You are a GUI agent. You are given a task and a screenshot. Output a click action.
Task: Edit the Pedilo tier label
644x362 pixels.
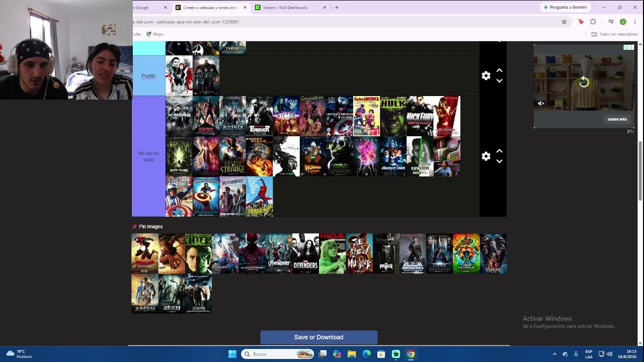148,76
